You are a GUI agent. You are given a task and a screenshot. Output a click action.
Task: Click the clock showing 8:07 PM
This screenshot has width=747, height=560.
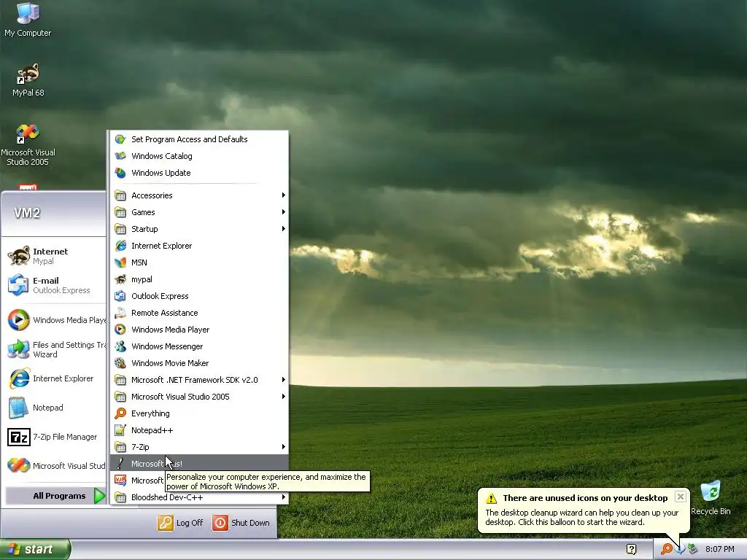click(x=720, y=549)
